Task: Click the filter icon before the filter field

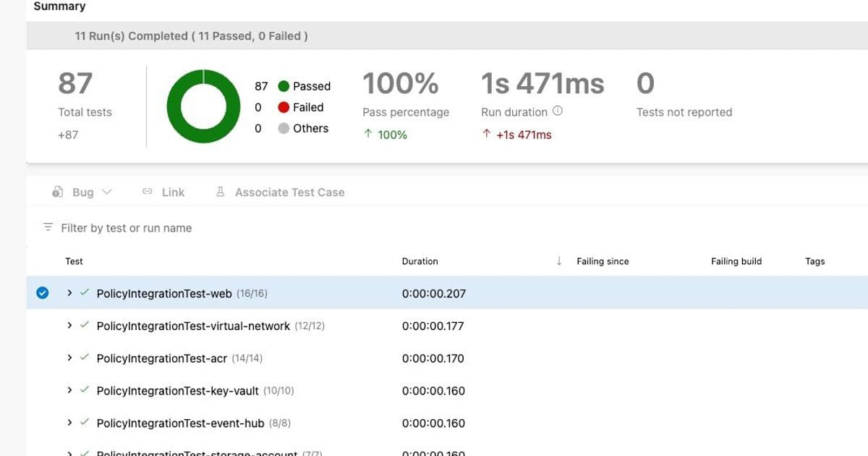Action: [x=47, y=227]
